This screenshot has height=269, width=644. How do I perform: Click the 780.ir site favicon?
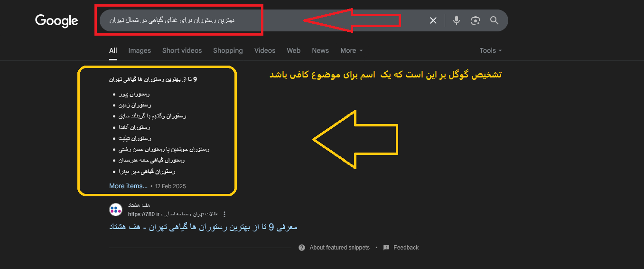click(x=115, y=209)
